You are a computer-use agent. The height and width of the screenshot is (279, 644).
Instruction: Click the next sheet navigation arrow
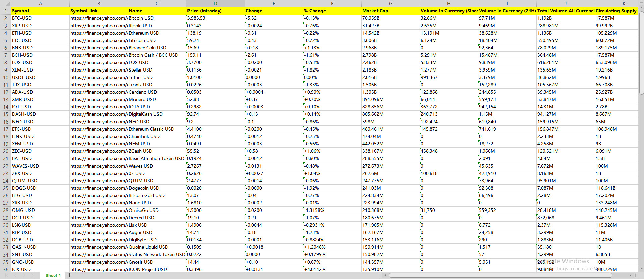(x=24, y=275)
